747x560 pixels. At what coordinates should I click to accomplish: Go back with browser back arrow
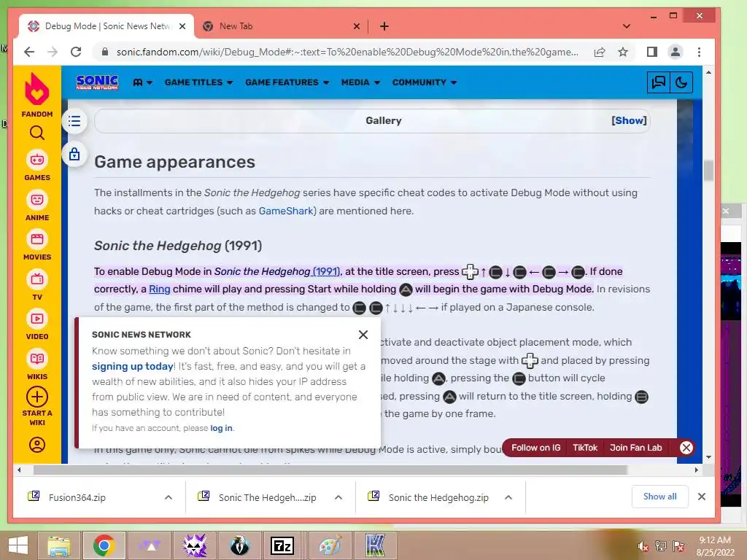click(x=29, y=52)
